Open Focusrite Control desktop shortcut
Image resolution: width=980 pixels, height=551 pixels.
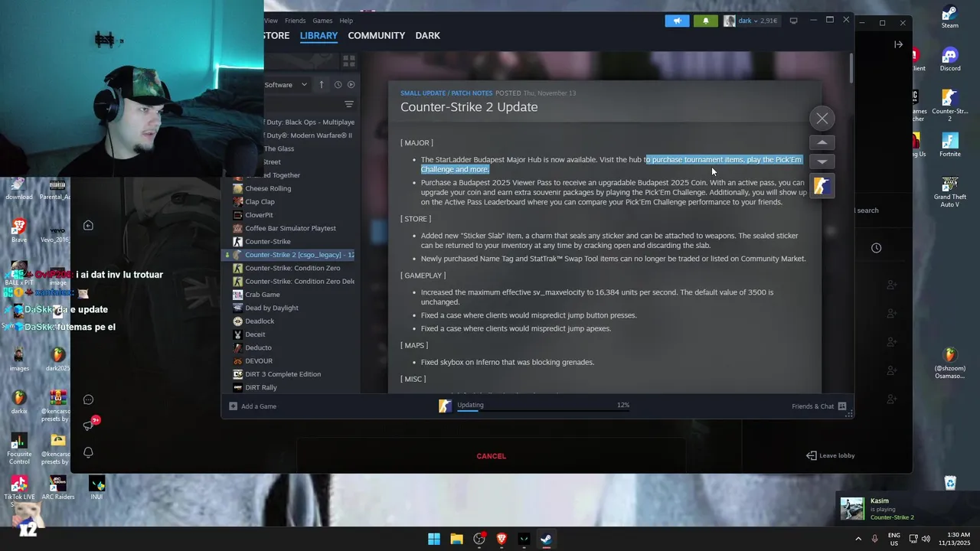pyautogui.click(x=19, y=449)
